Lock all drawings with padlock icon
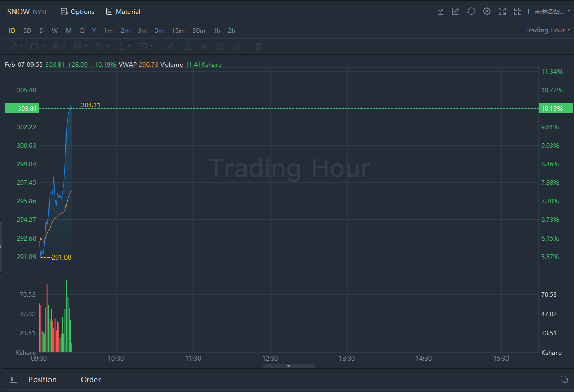The height and width of the screenshot is (392, 574). tap(187, 46)
